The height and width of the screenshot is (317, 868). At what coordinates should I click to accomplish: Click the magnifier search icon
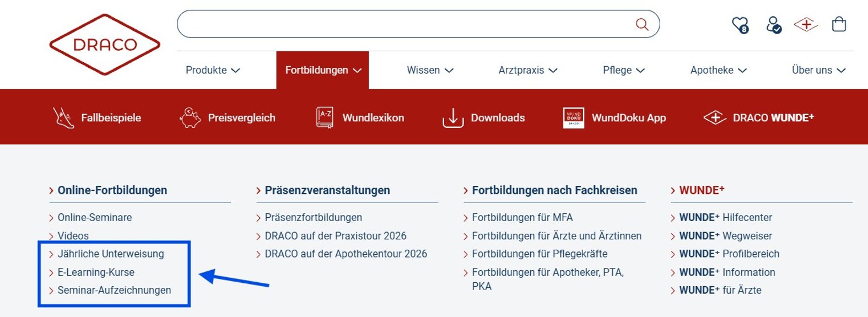(642, 24)
